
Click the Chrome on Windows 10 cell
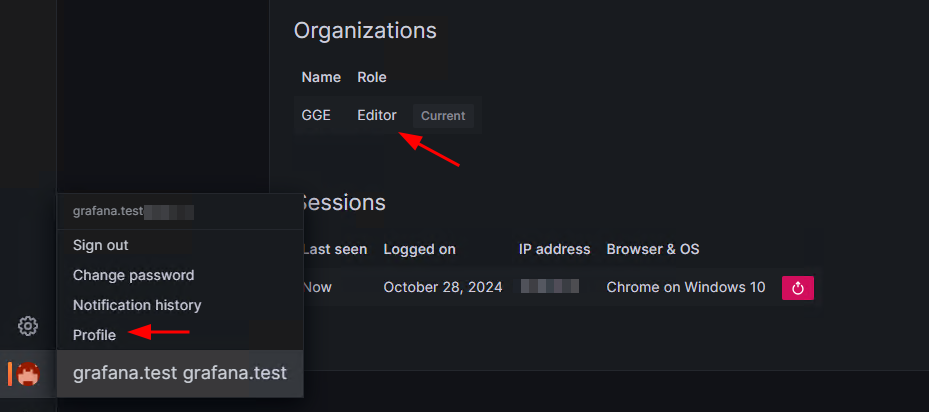pos(686,288)
